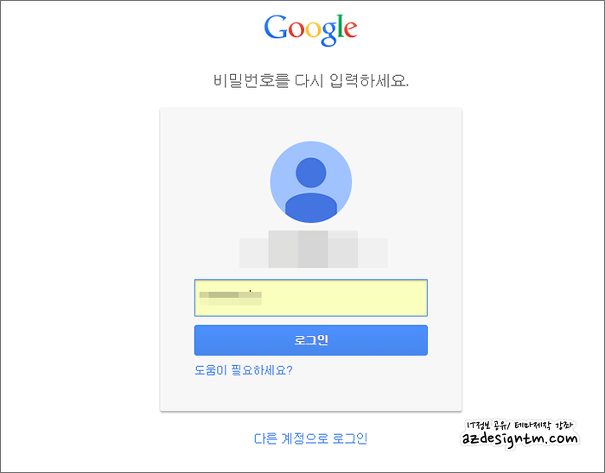Click the heading 비밀번호를 다시 입력하세요.

311,81
